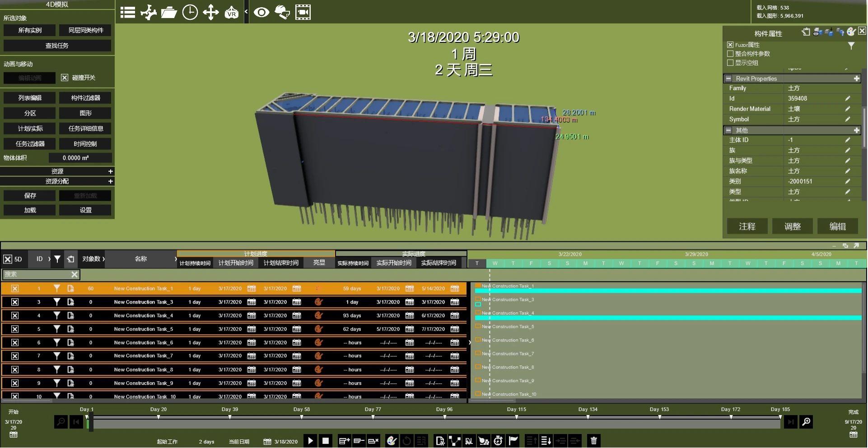Select the 计划结束时间 column header
This screenshot has height=448, width=868.
coord(281,263)
